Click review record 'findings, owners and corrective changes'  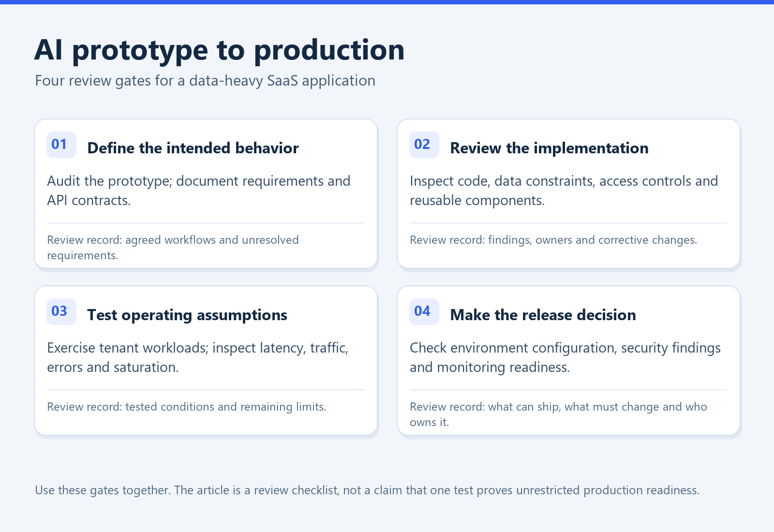tap(553, 240)
